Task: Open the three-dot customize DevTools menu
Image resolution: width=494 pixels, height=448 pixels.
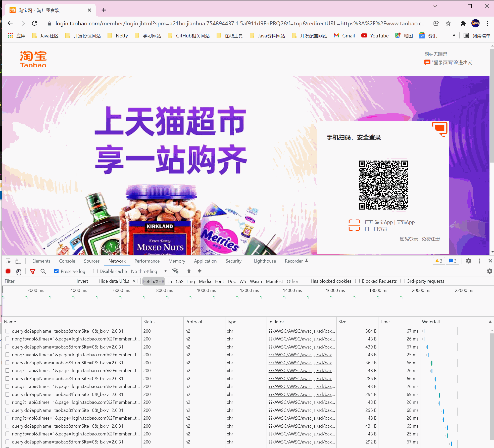Action: (479, 261)
